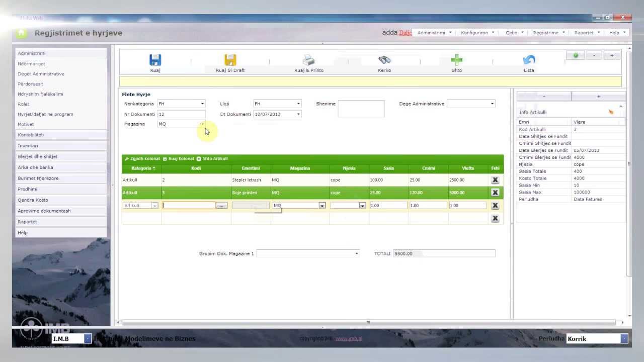
Task: Click the Zgjidh kolonat option
Action: pyautogui.click(x=142, y=158)
